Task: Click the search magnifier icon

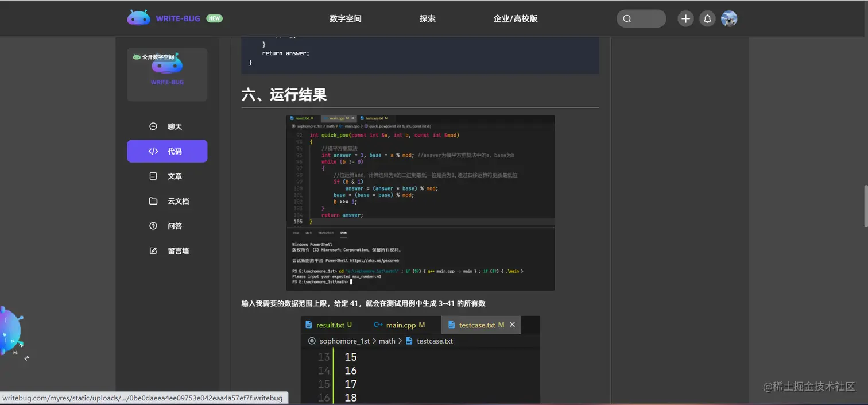Action: [x=627, y=18]
